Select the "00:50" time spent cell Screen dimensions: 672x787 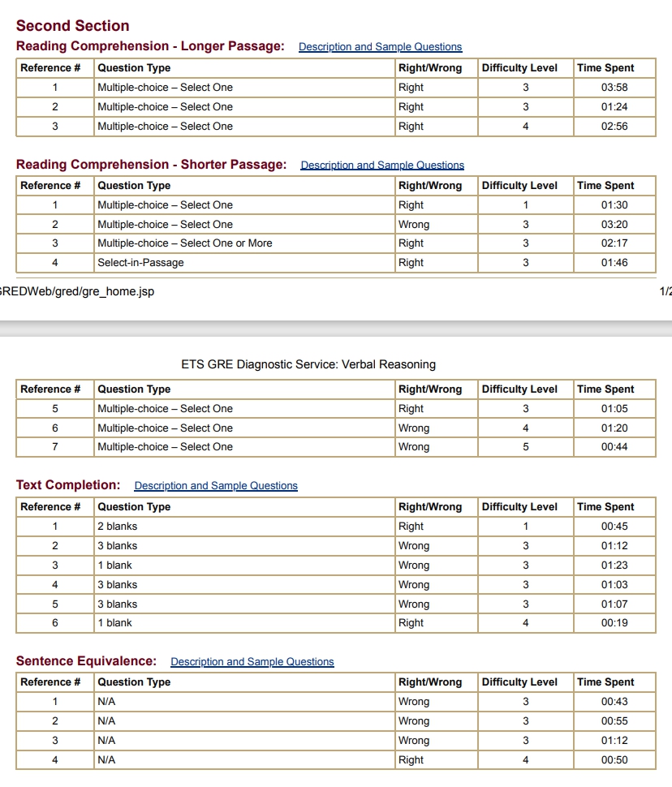614,760
